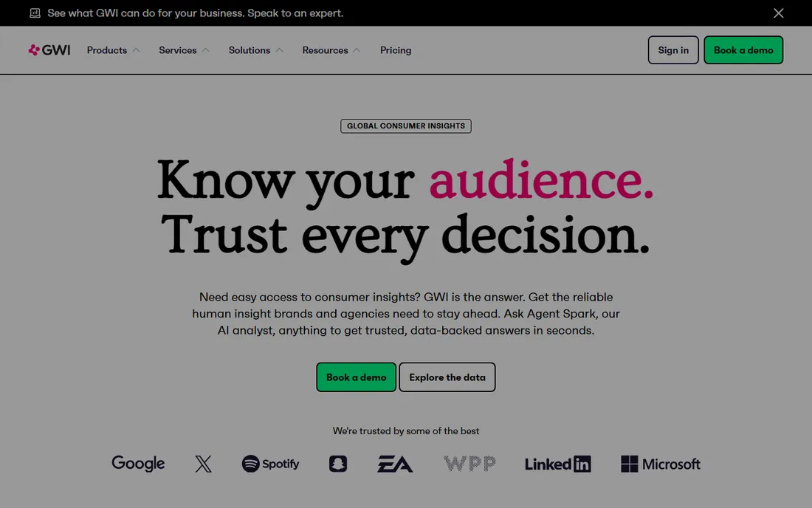
Task: Click We're trusted by some of the best
Action: point(406,431)
